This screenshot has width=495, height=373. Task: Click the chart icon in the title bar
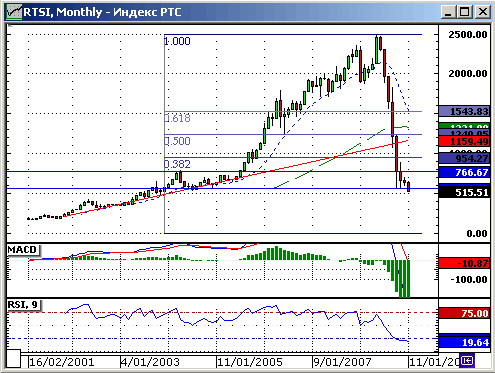(14, 12)
